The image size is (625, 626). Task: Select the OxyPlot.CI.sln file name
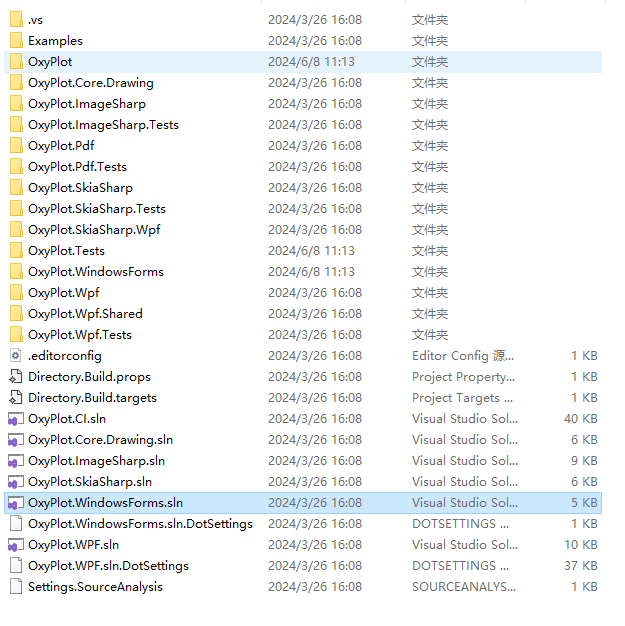(67, 419)
